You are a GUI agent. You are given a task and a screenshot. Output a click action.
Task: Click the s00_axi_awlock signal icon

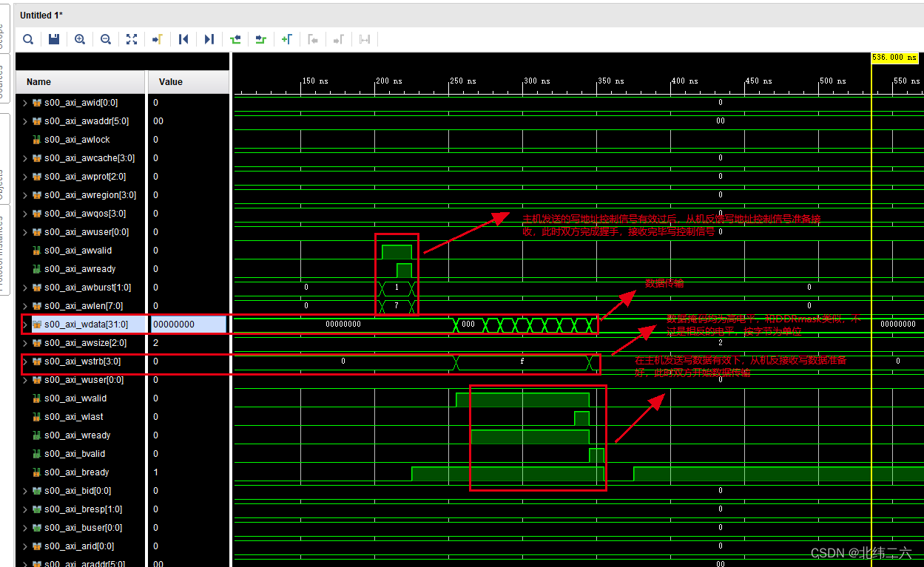click(x=36, y=140)
